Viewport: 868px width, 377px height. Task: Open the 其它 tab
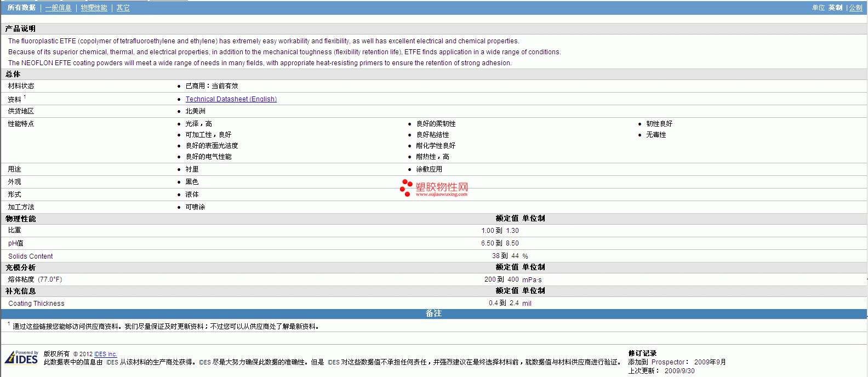[123, 8]
